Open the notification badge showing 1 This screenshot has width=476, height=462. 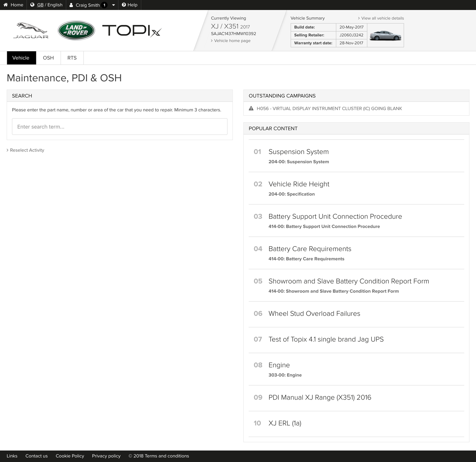coord(104,5)
